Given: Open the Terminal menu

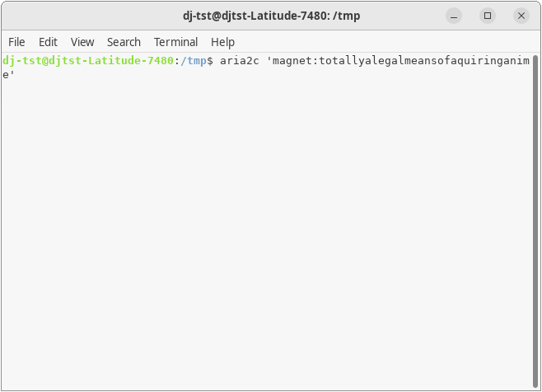Looking at the screenshot, I should point(175,42).
